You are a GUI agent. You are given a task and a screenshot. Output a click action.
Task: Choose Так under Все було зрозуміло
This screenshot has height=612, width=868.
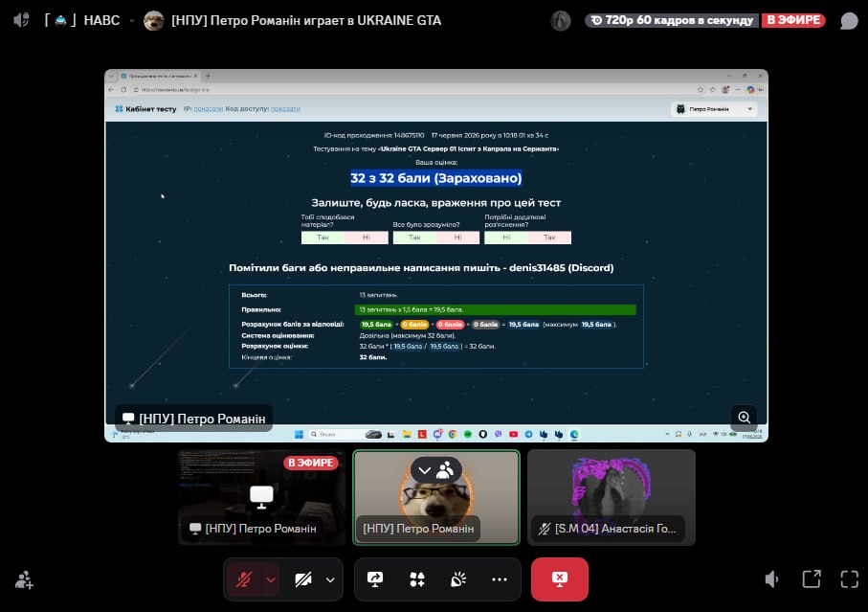point(414,238)
